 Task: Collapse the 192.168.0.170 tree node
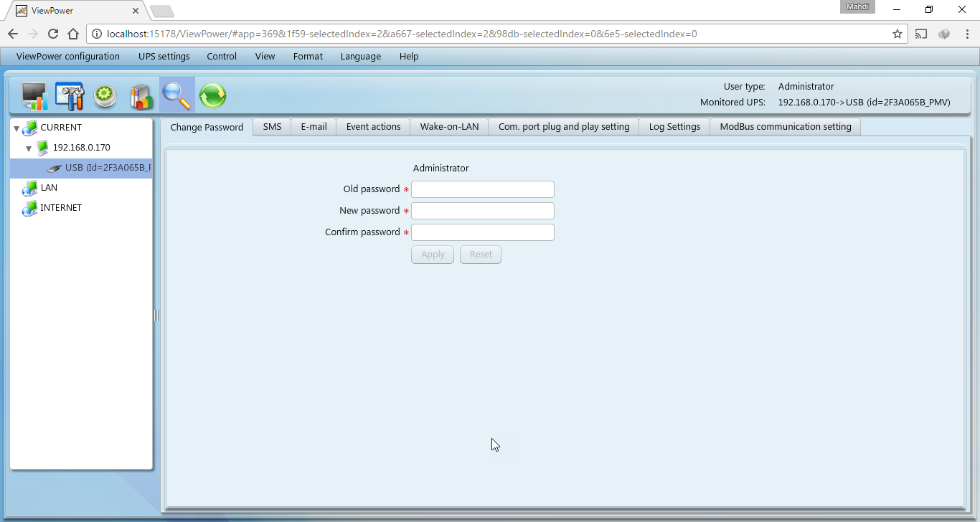pos(29,148)
